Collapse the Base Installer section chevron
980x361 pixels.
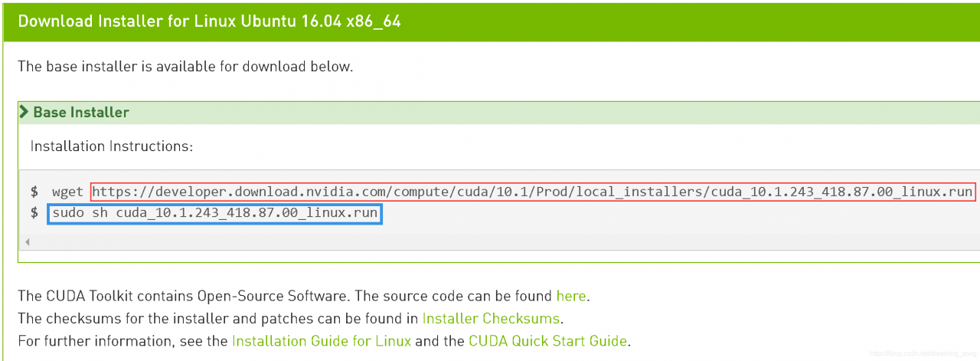(x=24, y=113)
